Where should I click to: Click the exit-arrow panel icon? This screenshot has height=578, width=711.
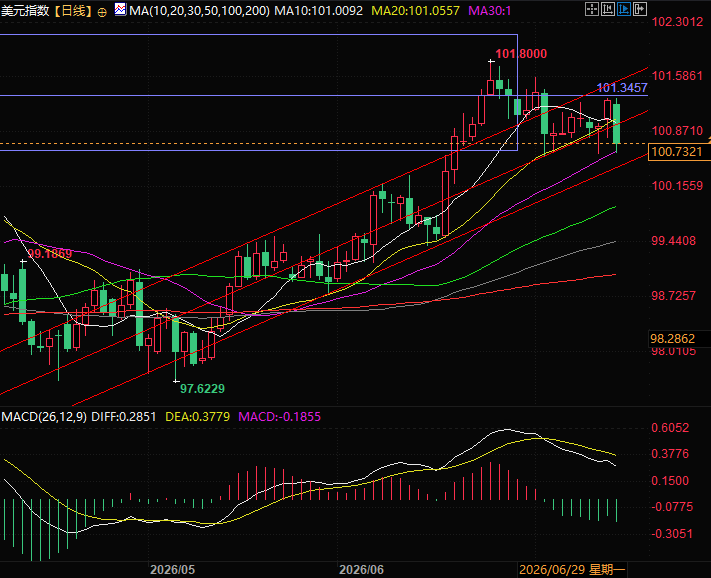coord(639,9)
